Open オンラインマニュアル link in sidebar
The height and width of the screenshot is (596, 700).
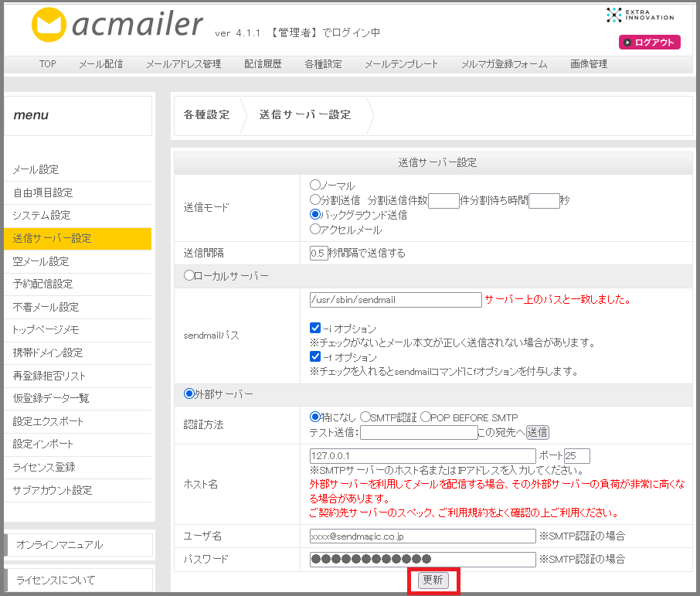59,544
